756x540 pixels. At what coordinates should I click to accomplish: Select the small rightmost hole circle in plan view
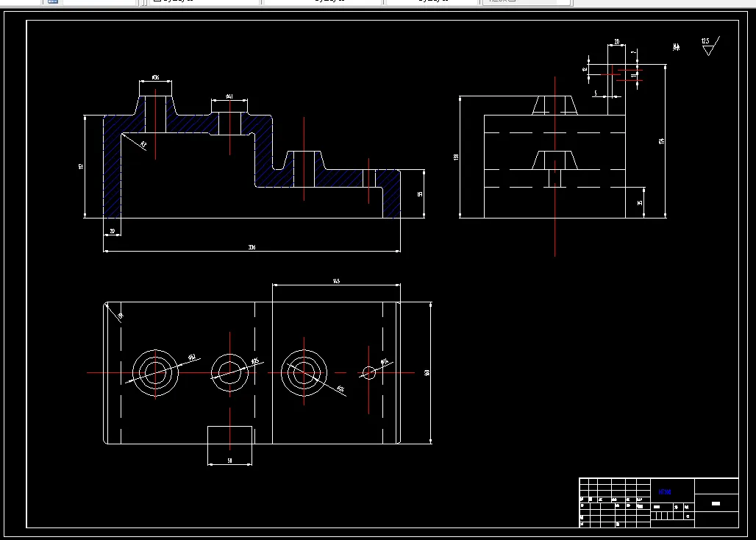(x=369, y=373)
